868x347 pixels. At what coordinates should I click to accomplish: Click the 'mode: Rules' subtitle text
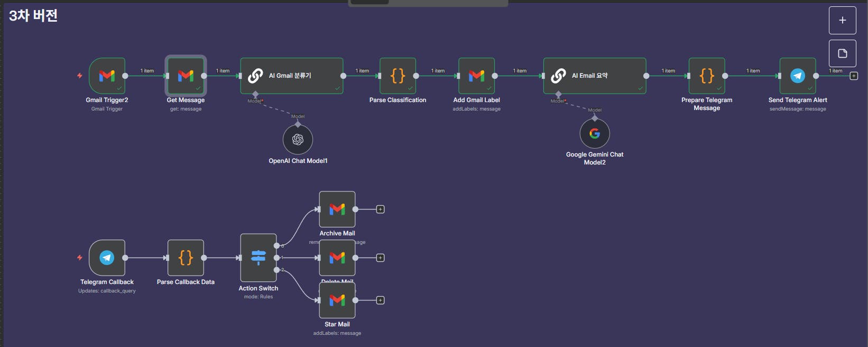pos(258,297)
